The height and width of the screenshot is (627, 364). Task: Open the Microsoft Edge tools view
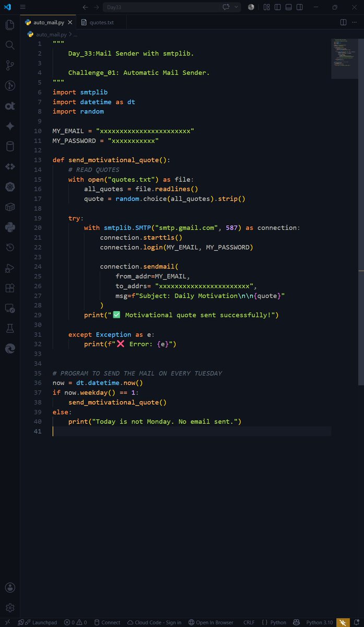point(10,349)
